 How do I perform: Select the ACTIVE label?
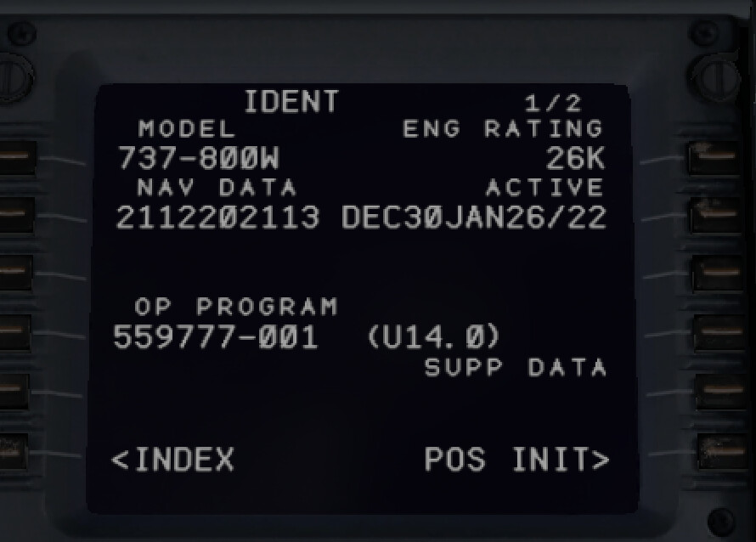click(x=544, y=188)
